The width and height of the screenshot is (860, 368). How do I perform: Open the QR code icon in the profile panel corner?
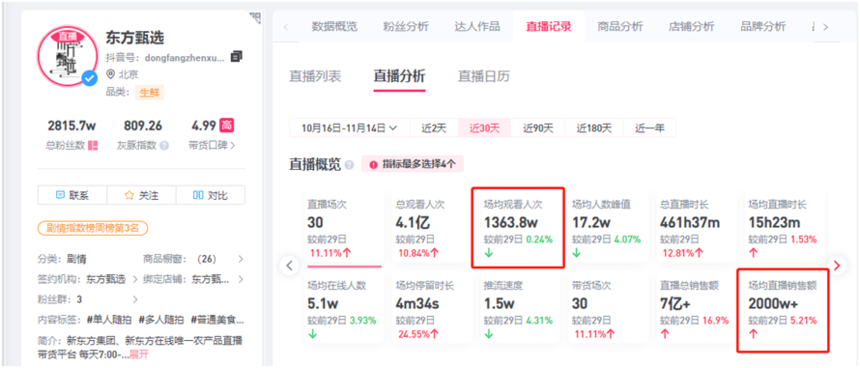click(x=255, y=18)
